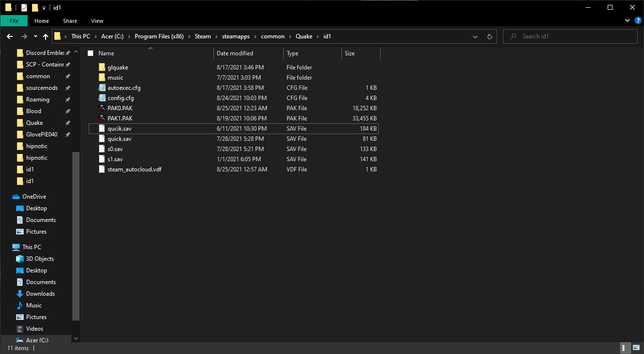Viewport: 644px width, 354px height.
Task: Expand the ribbon with the chevron
Action: pyautogui.click(x=628, y=21)
